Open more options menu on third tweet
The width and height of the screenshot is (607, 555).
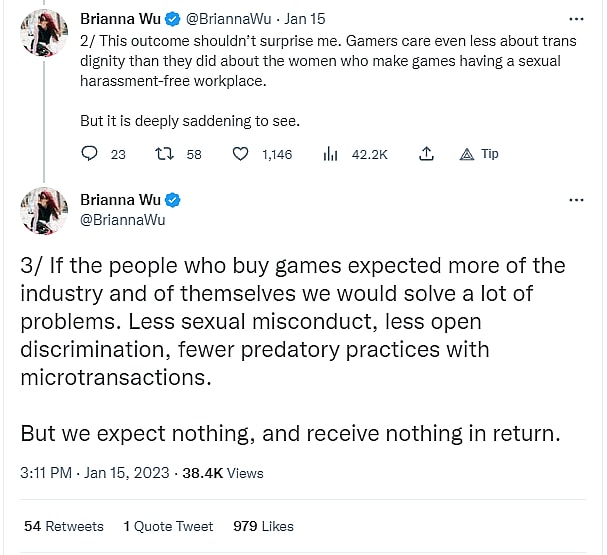point(575,199)
